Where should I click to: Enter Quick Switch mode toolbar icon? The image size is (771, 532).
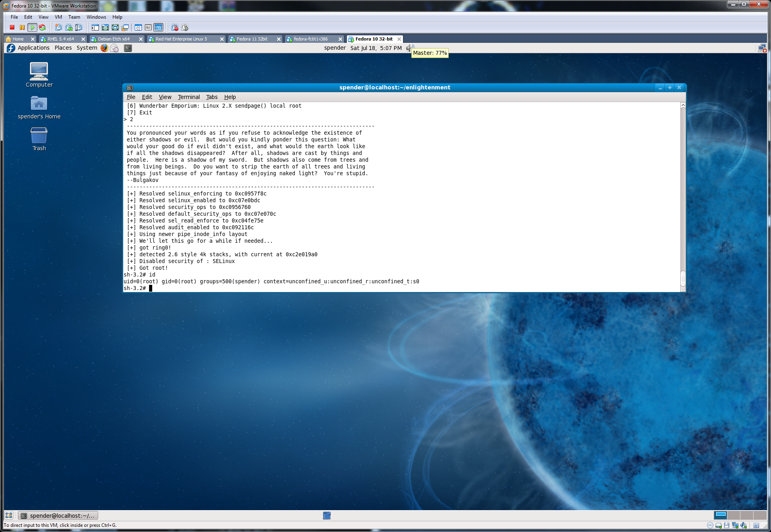coord(105,27)
